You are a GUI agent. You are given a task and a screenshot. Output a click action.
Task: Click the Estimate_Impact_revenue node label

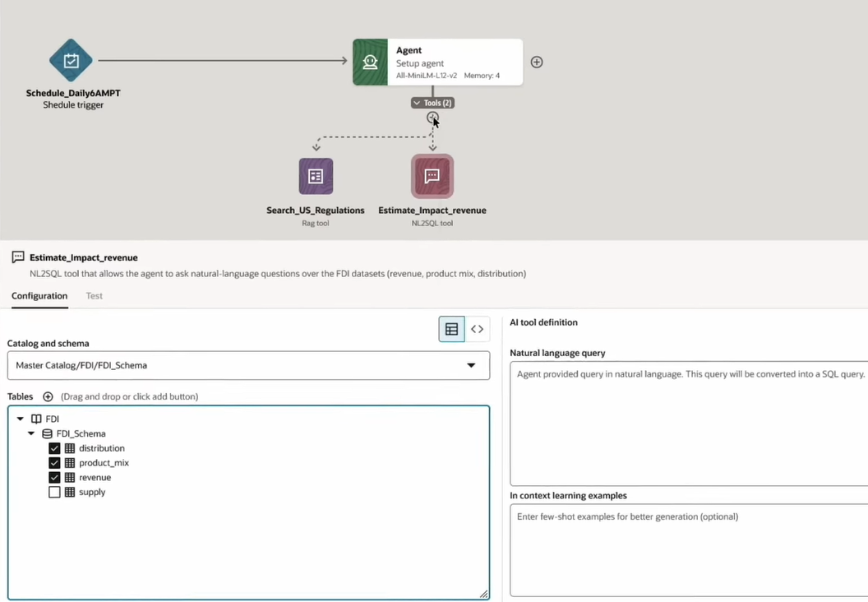pos(432,211)
